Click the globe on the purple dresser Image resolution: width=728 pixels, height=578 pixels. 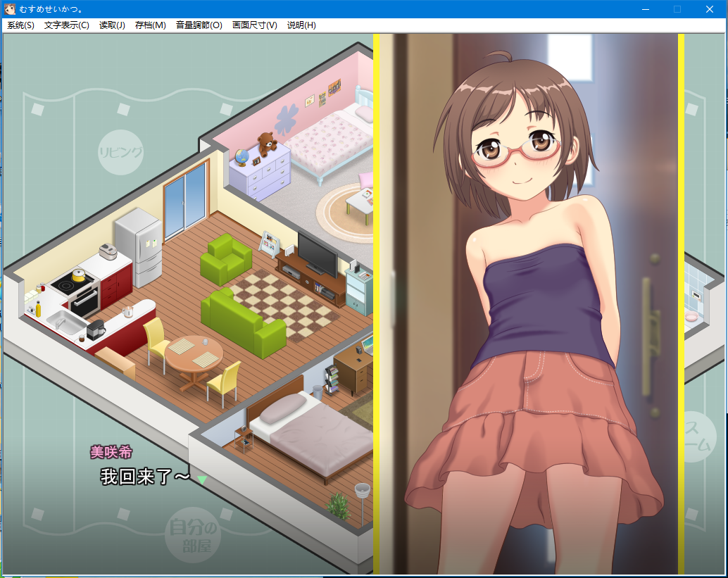point(242,158)
